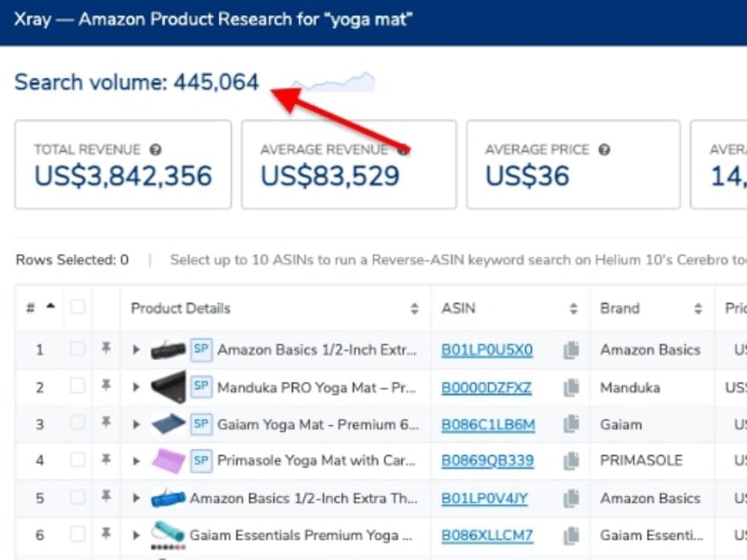Copy the Manduka ASIN using its copy icon
This screenshot has height=560, width=747.
tap(571, 388)
